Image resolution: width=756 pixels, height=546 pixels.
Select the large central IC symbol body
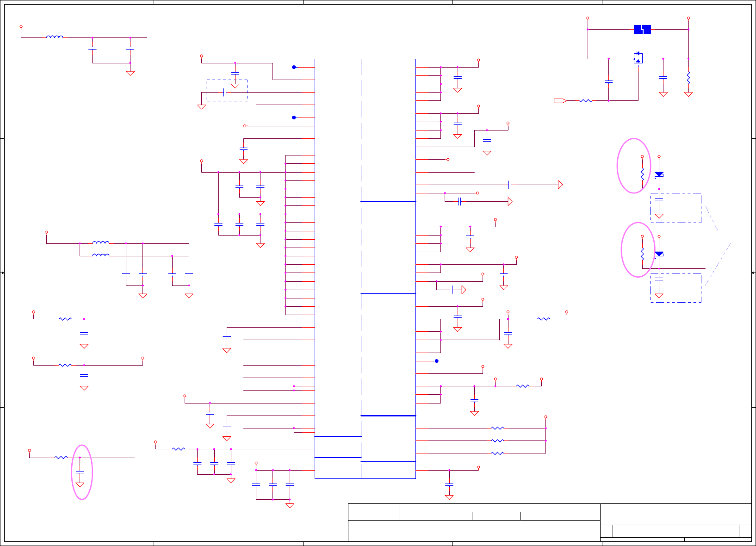(x=365, y=268)
